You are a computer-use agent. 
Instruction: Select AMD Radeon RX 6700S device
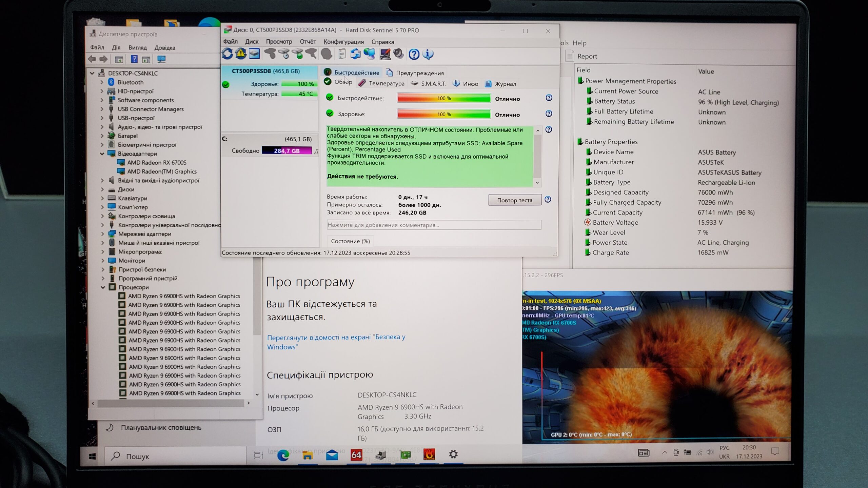coord(157,163)
